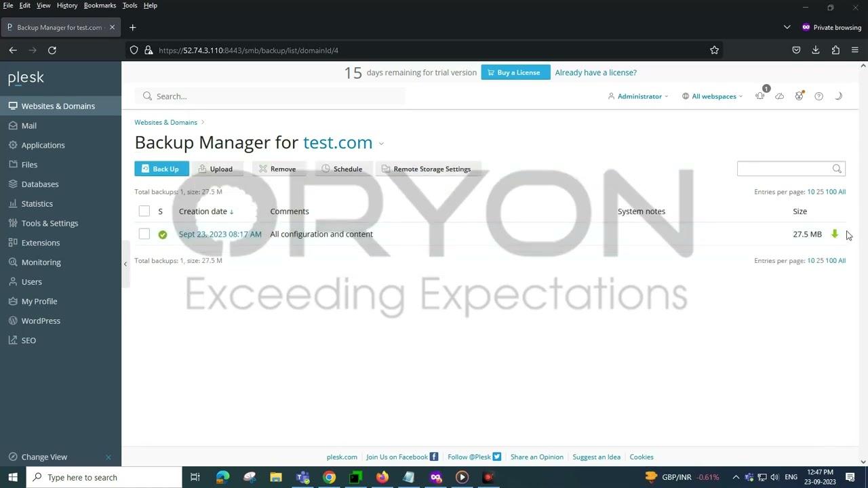
Task: Open the advisor icon with orange dot
Action: point(800,96)
